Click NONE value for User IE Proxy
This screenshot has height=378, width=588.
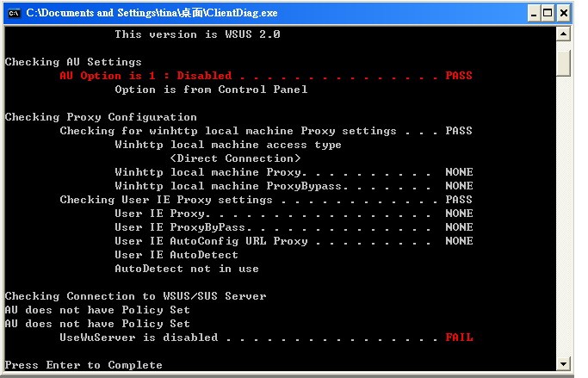tap(459, 214)
